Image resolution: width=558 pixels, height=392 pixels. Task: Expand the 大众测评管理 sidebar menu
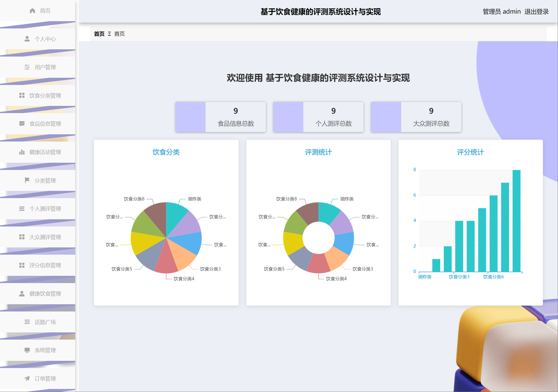pyautogui.click(x=45, y=237)
